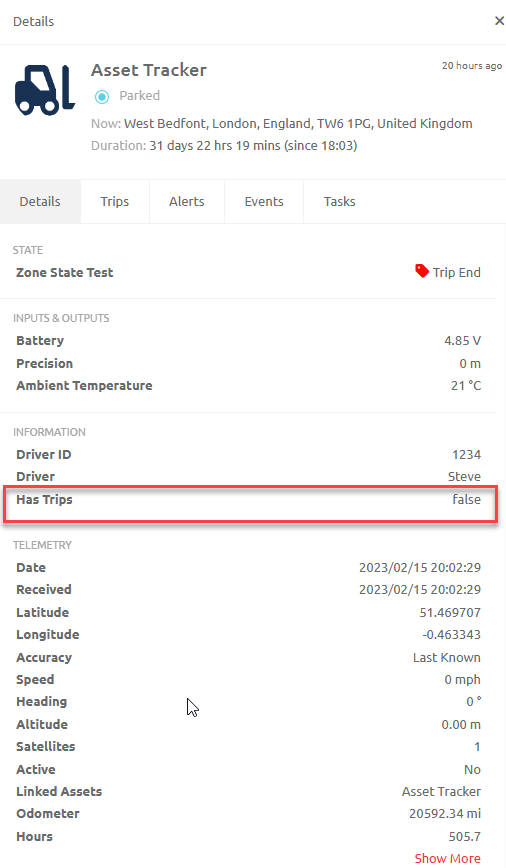Click the Odometer reading 20592.34 mi
The image size is (506, 868).
(445, 814)
